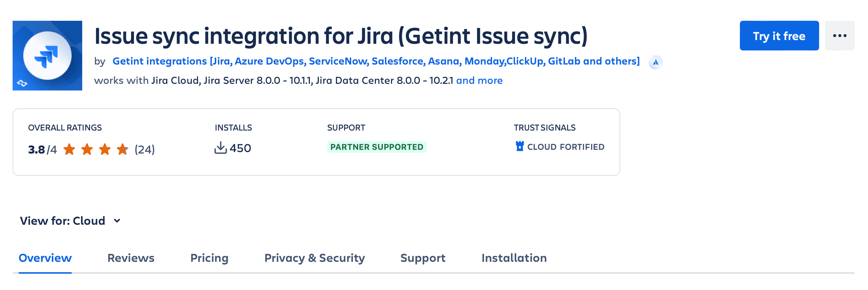The width and height of the screenshot is (868, 290).
Task: Click the 3.8/4 rating score
Action: click(x=43, y=149)
